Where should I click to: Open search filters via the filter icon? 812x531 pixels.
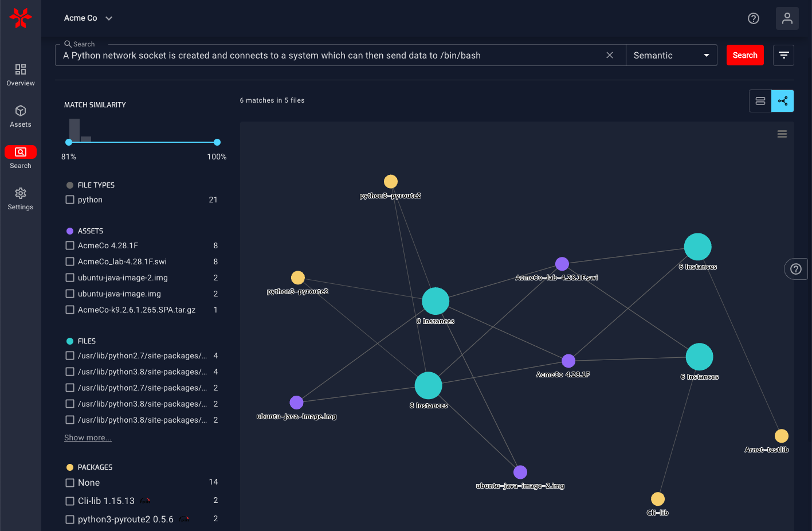coord(783,55)
